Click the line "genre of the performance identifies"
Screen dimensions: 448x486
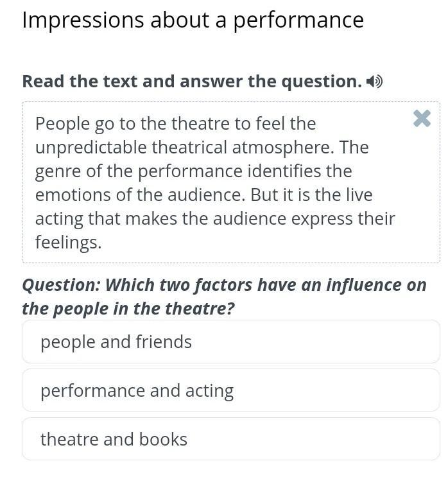tap(193, 171)
